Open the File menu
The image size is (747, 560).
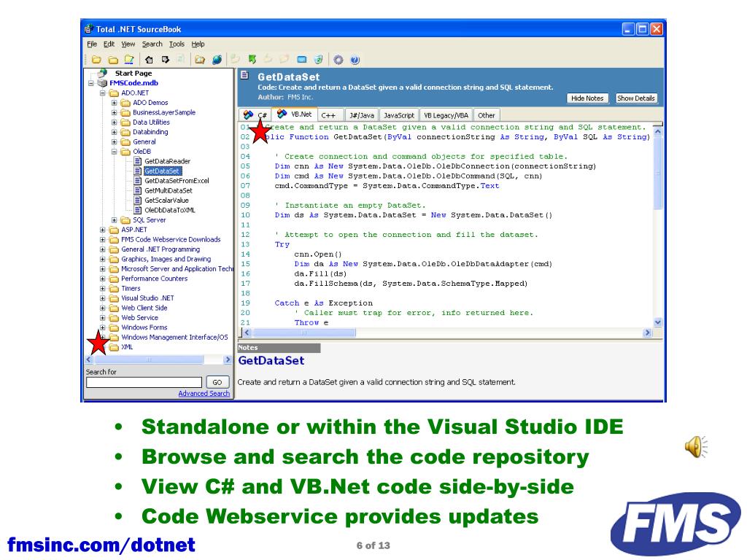click(x=92, y=44)
